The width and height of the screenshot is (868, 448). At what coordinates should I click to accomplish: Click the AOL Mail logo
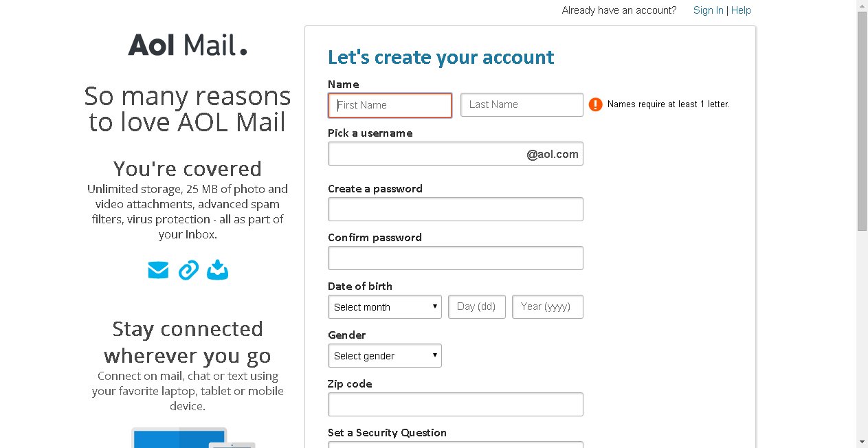(187, 45)
